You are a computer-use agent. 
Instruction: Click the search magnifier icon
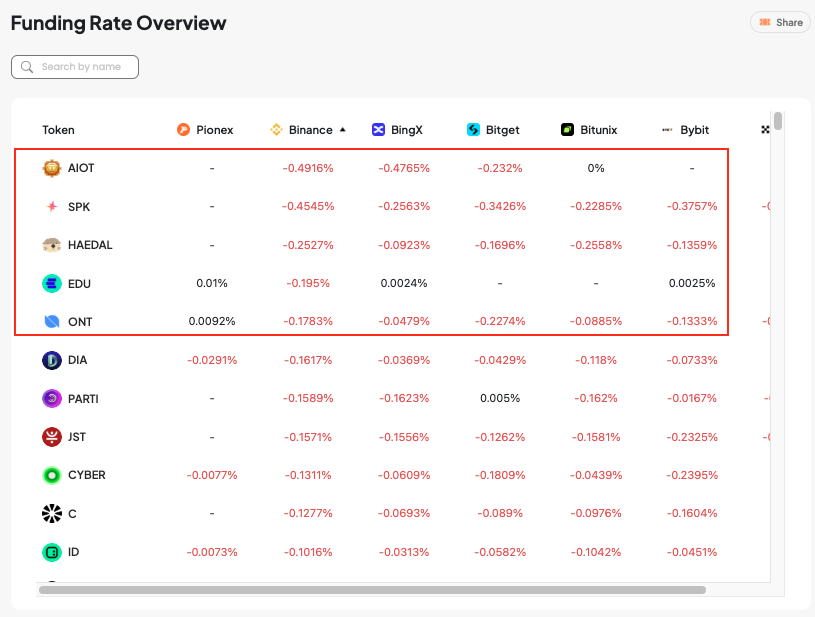click(x=27, y=67)
